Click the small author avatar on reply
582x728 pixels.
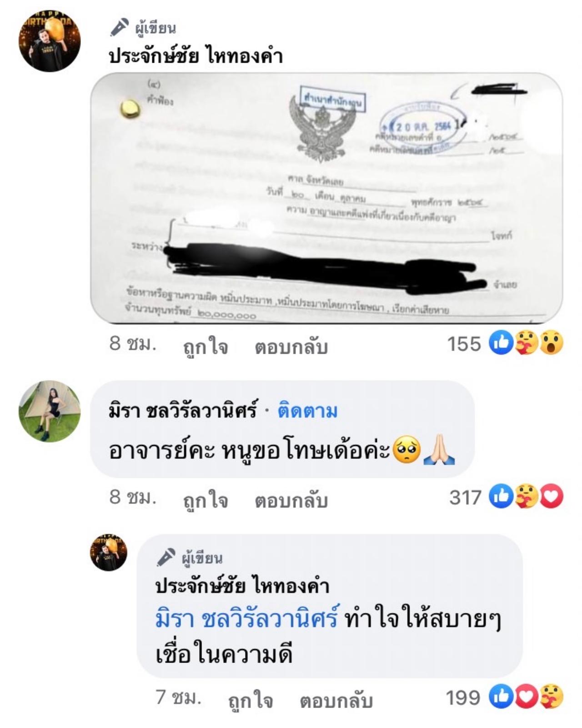(x=109, y=552)
